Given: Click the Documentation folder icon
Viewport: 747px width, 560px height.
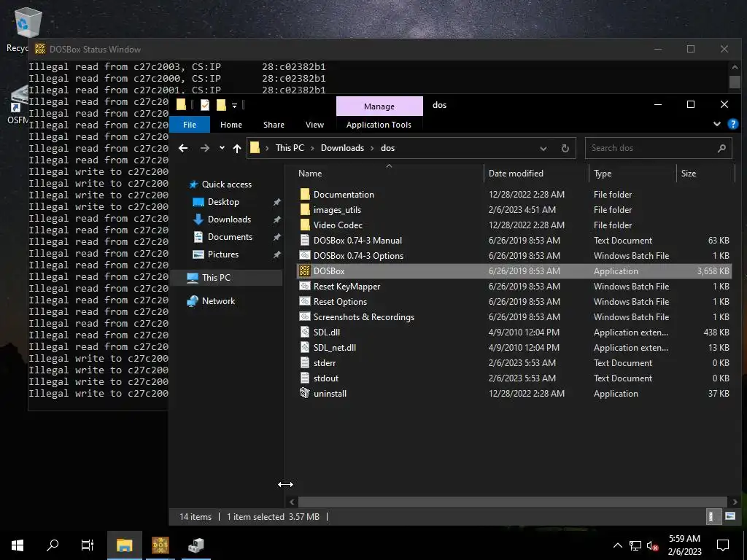Looking at the screenshot, I should click(x=305, y=194).
